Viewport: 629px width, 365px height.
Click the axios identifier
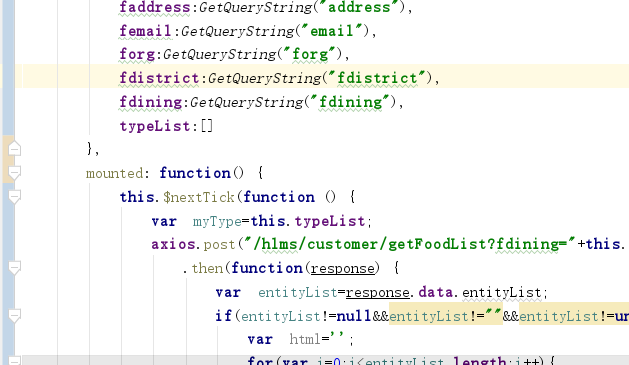pyautogui.click(x=173, y=244)
